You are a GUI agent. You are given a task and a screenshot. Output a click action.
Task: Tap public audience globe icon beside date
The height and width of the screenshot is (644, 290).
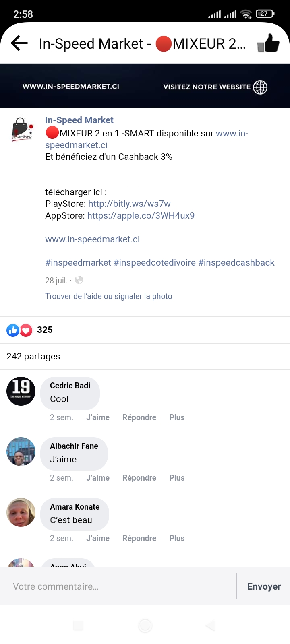click(79, 280)
